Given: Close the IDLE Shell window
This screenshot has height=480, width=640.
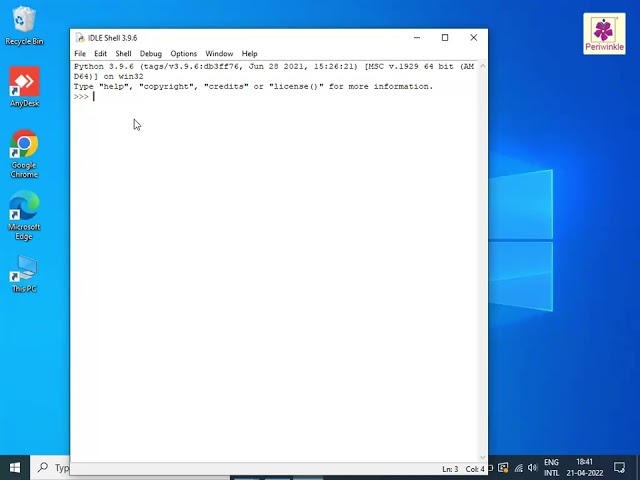Looking at the screenshot, I should pyautogui.click(x=473, y=38).
